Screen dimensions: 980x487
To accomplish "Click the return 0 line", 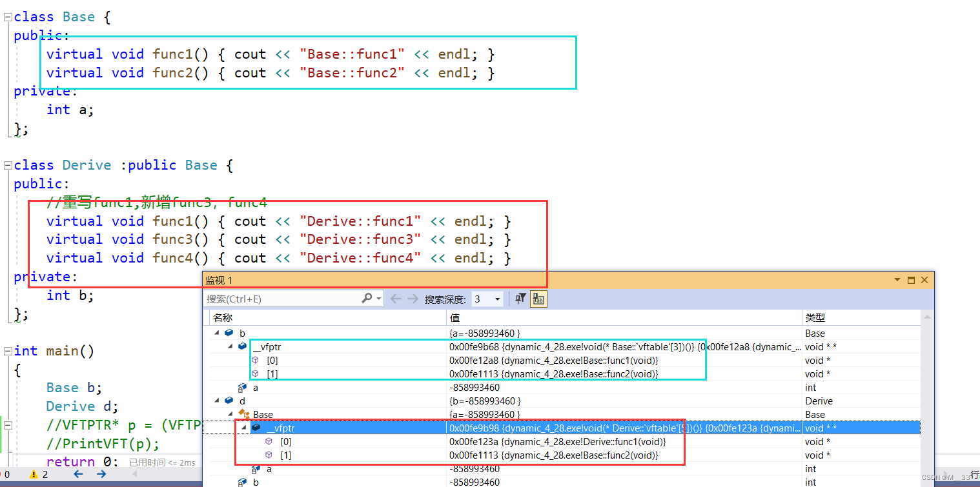I will point(82,462).
